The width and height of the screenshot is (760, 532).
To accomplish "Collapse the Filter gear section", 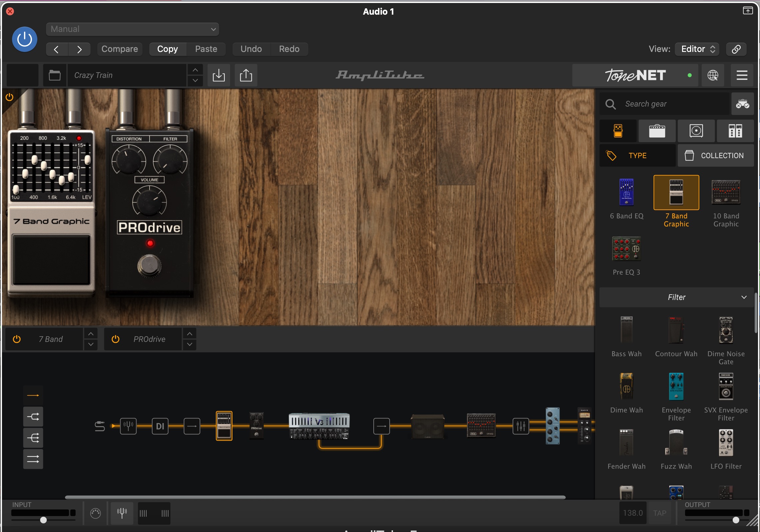I will pos(676,297).
